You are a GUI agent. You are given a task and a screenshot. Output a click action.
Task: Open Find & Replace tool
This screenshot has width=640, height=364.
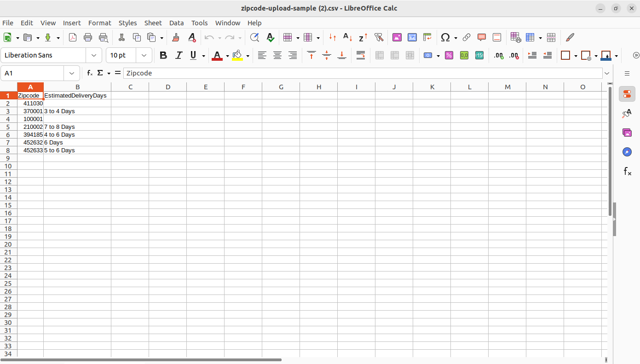pyautogui.click(x=254, y=38)
